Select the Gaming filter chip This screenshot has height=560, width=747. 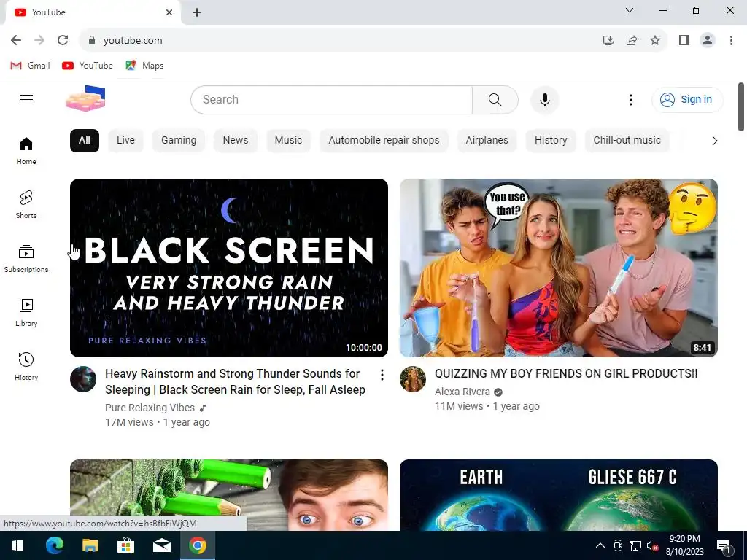(x=179, y=141)
